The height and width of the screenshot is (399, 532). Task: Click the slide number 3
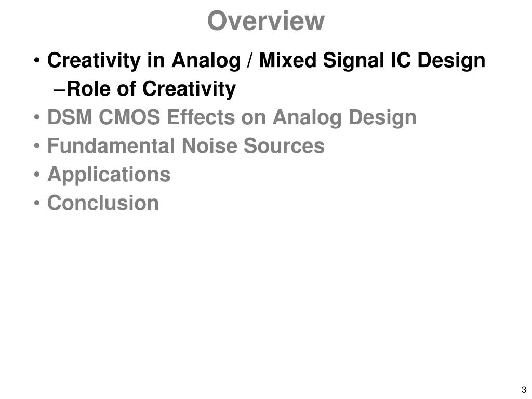[x=524, y=390]
